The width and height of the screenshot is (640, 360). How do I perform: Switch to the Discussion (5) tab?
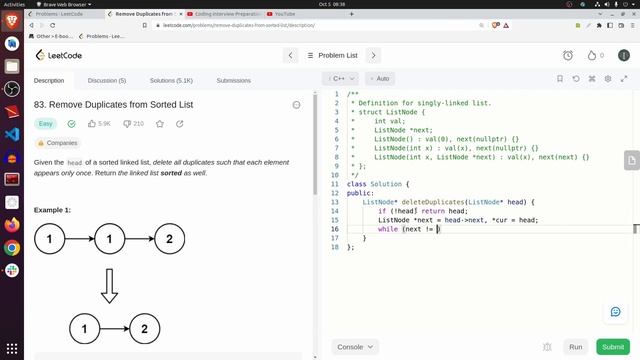tap(107, 80)
